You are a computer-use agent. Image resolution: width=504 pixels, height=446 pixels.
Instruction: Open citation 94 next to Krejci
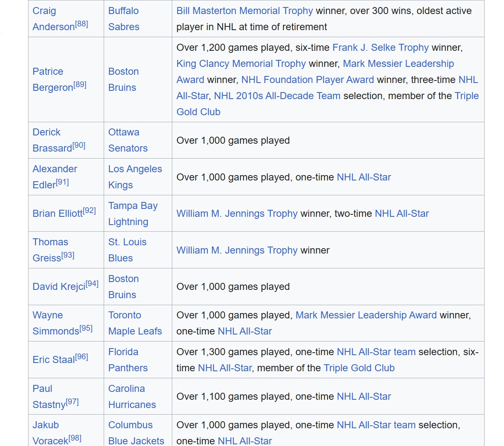click(x=92, y=284)
